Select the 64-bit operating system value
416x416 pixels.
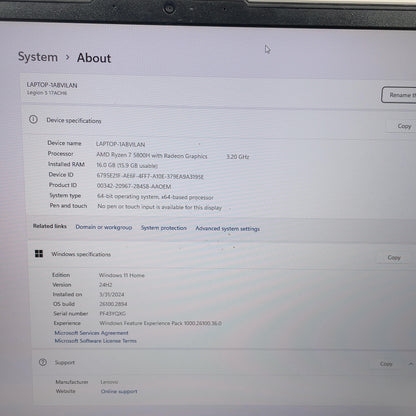click(155, 197)
